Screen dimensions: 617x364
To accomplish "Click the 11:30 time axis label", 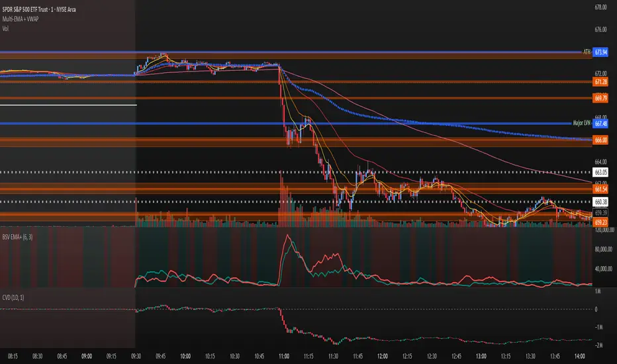I will [x=333, y=356].
